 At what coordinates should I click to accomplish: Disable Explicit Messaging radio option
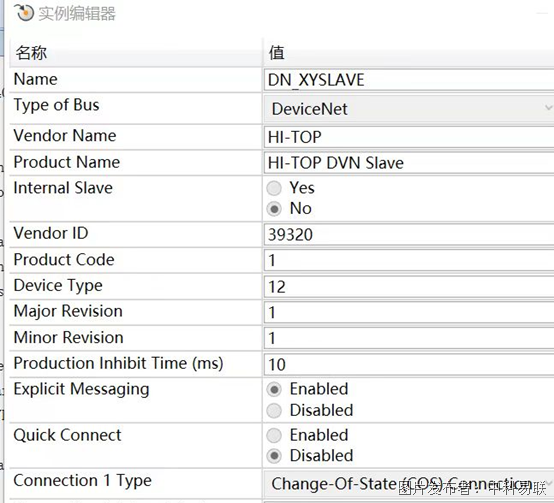click(274, 410)
